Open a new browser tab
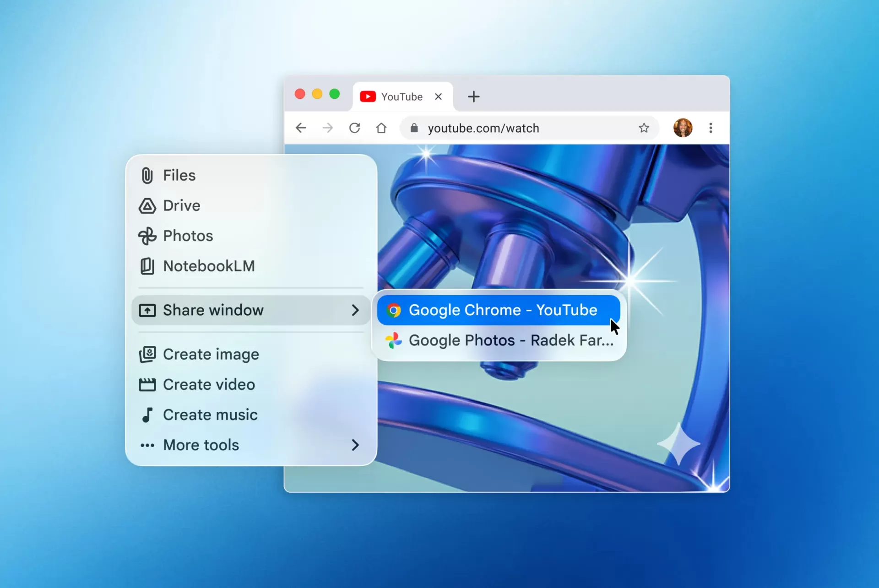The image size is (879, 588). coord(473,97)
